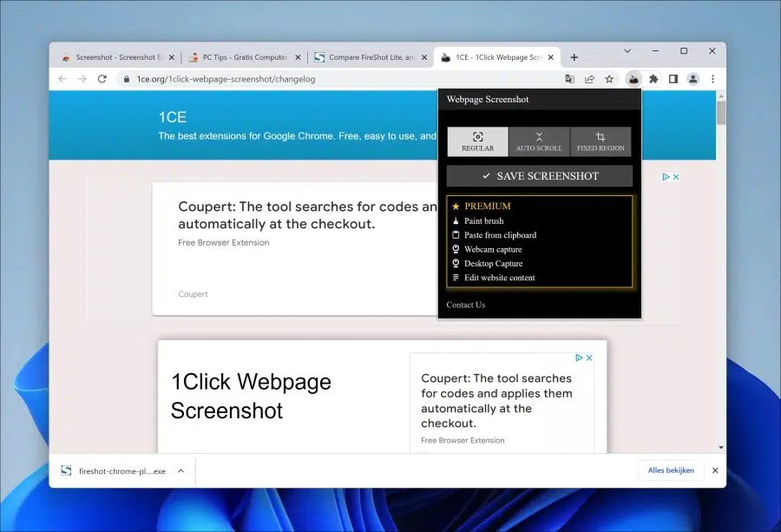The height and width of the screenshot is (532, 781).
Task: Open a new tab with the plus button
Action: (x=574, y=57)
